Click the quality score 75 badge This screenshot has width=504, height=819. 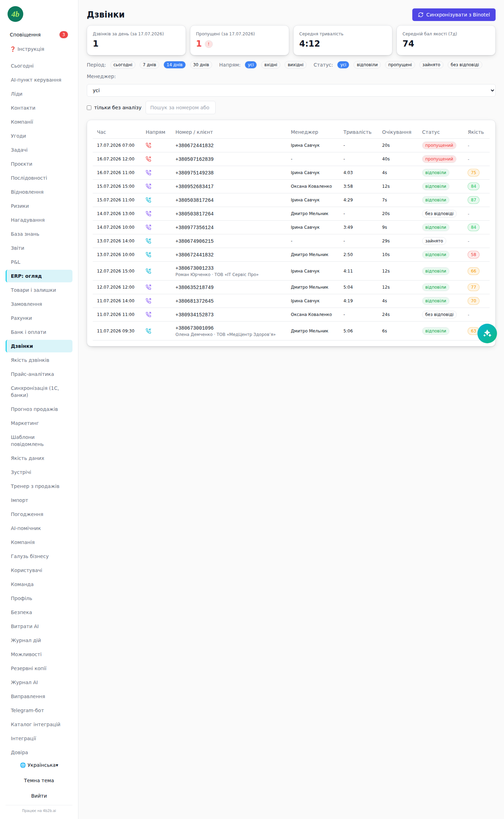tap(473, 173)
